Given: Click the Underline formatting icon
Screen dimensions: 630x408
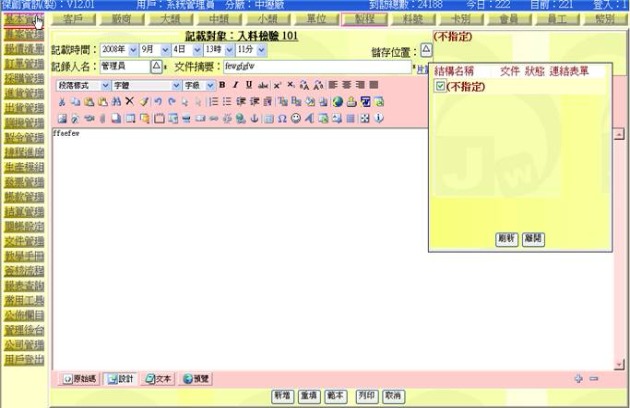Looking at the screenshot, I should (x=247, y=86).
